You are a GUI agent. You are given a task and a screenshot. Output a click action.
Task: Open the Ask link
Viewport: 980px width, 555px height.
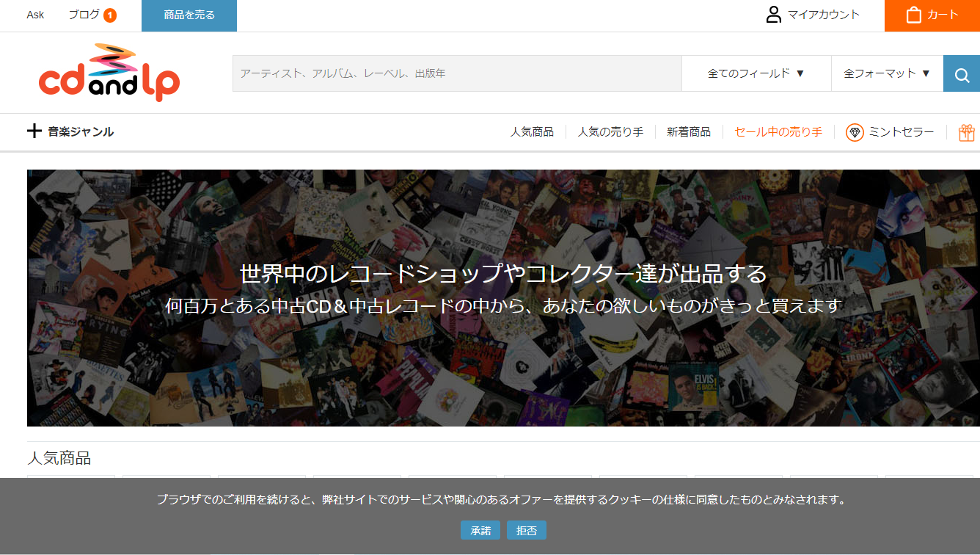[x=35, y=15]
